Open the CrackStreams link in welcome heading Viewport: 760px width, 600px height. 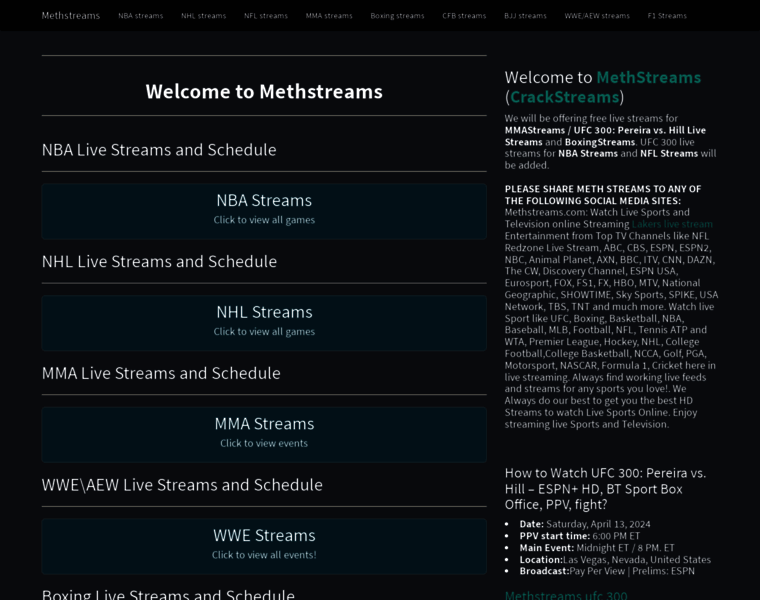pos(565,97)
